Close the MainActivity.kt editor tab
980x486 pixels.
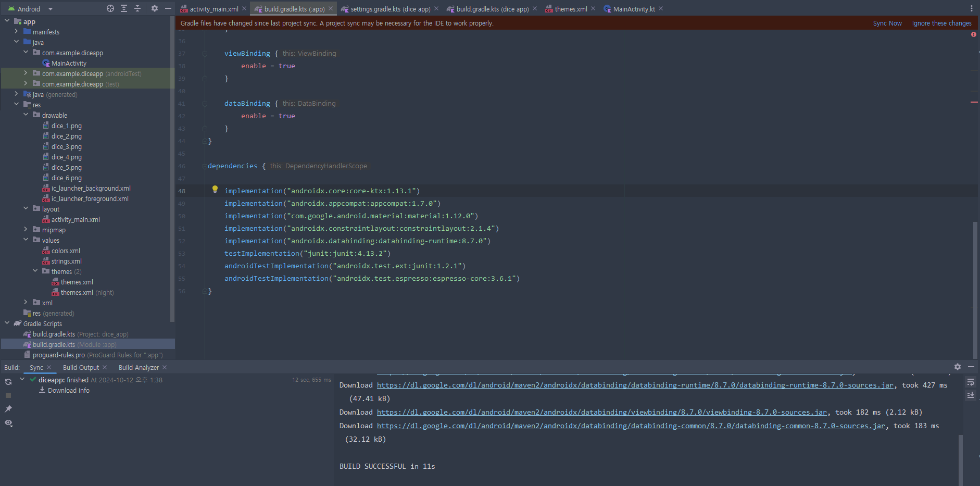(x=661, y=8)
